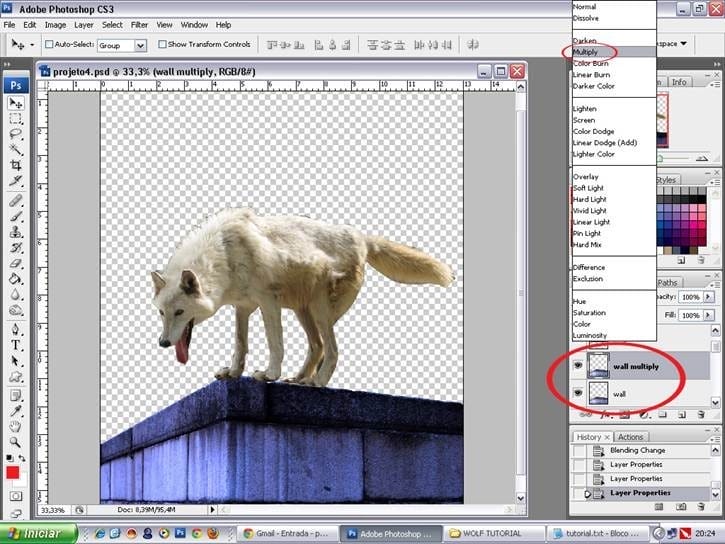Click the canvas vertical scrollbar down arrow
This screenshot has height=544, width=725.
pyautogui.click(x=521, y=499)
